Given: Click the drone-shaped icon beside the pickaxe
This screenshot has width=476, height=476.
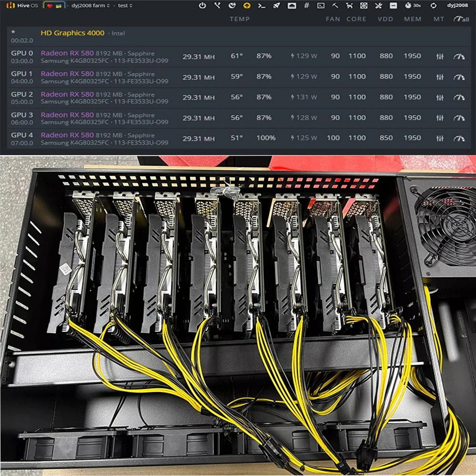Looking at the screenshot, I should click(x=349, y=5).
